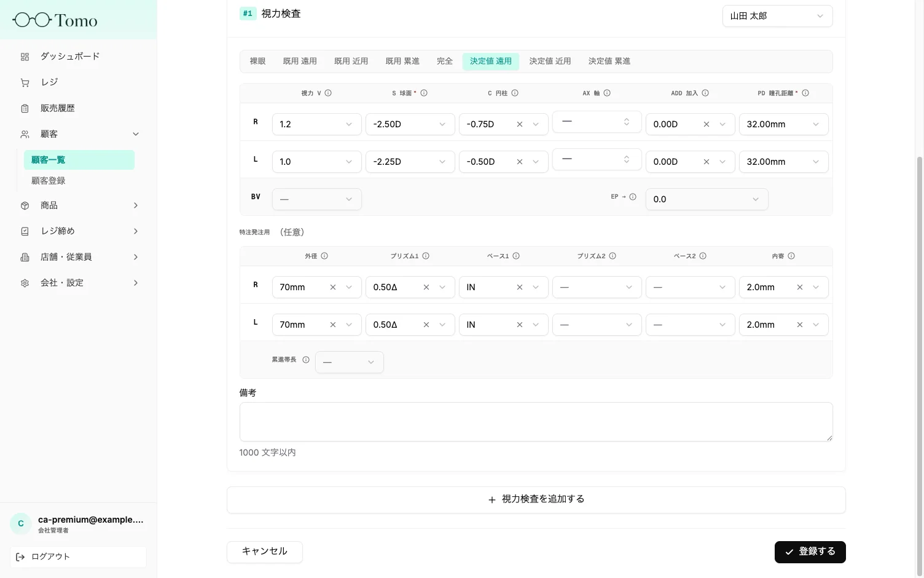Switch to the 完全 tab
The height and width of the screenshot is (578, 924).
(x=445, y=61)
